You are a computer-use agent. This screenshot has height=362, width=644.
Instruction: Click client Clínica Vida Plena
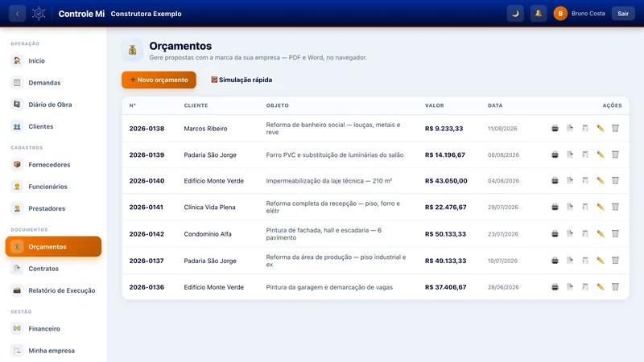click(209, 207)
